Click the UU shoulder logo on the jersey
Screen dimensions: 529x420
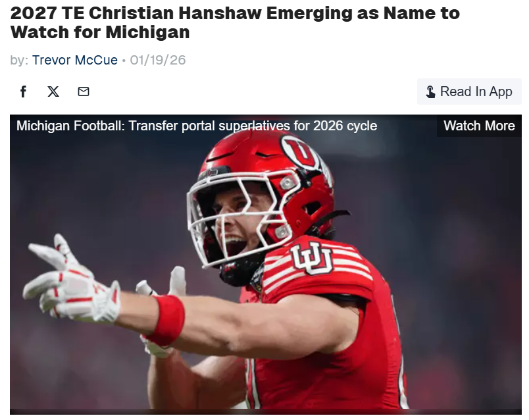(x=312, y=258)
